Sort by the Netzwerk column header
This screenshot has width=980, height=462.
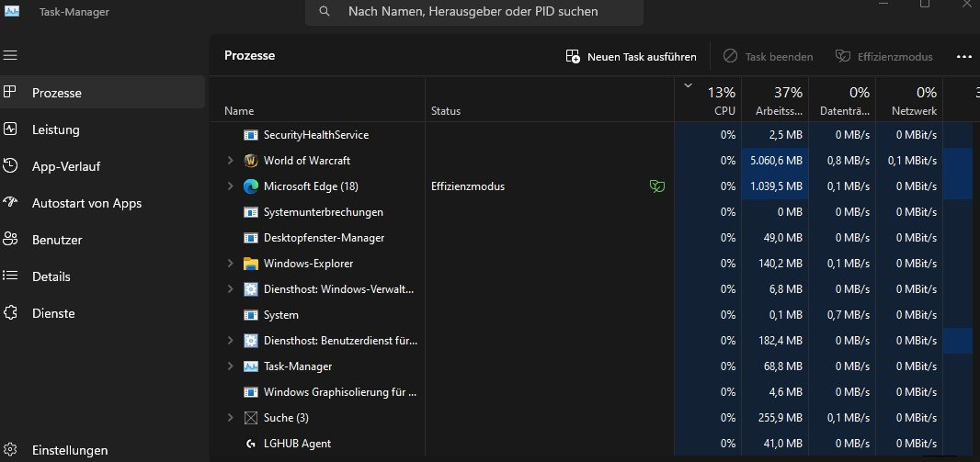[908, 99]
